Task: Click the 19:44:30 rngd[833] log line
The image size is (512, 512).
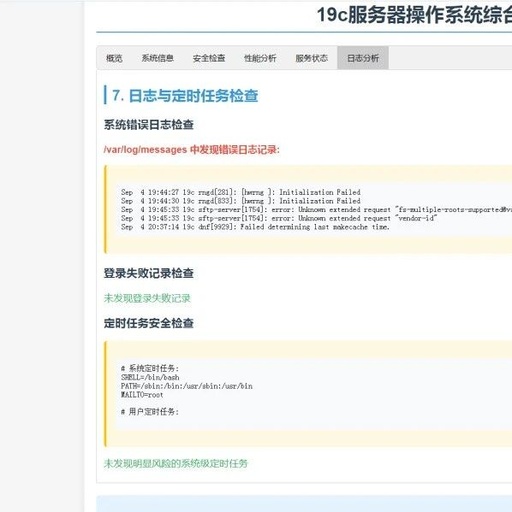Action: click(241, 201)
